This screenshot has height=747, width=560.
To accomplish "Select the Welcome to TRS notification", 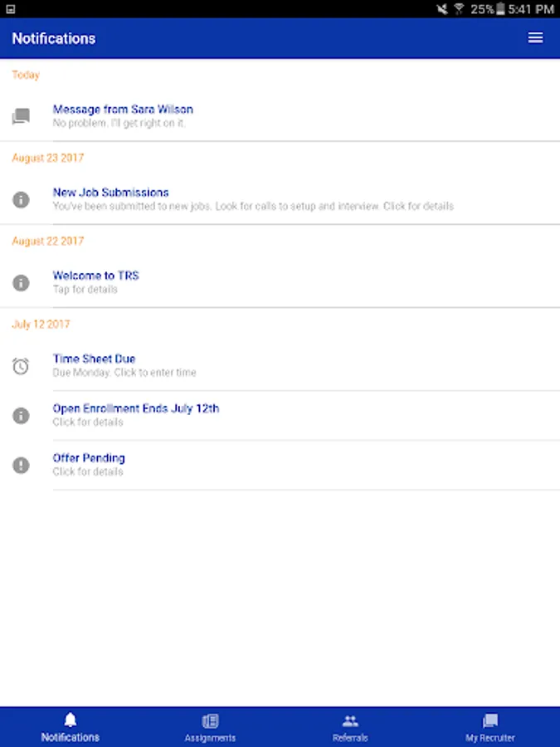I will click(x=95, y=276).
